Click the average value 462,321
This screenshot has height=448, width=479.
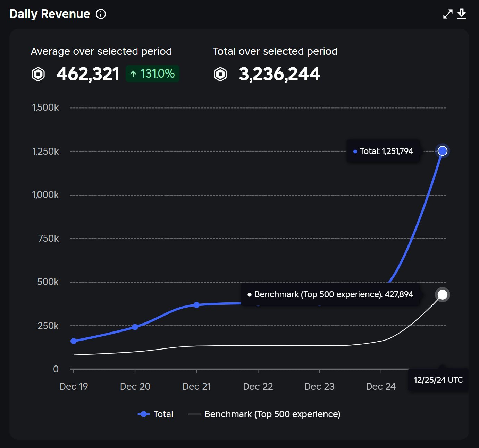(x=88, y=74)
